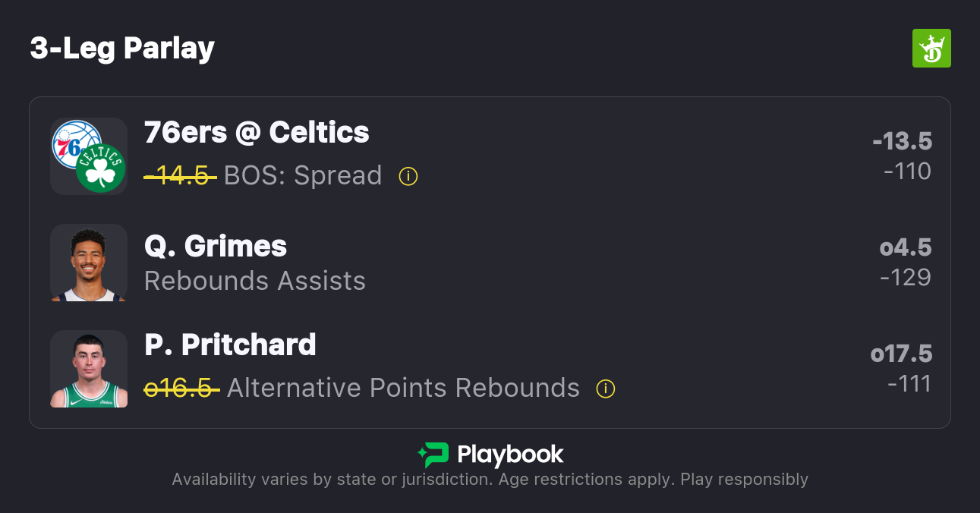Open info icon beside BOS: Spread
Screen dimensions: 980x513
click(408, 177)
